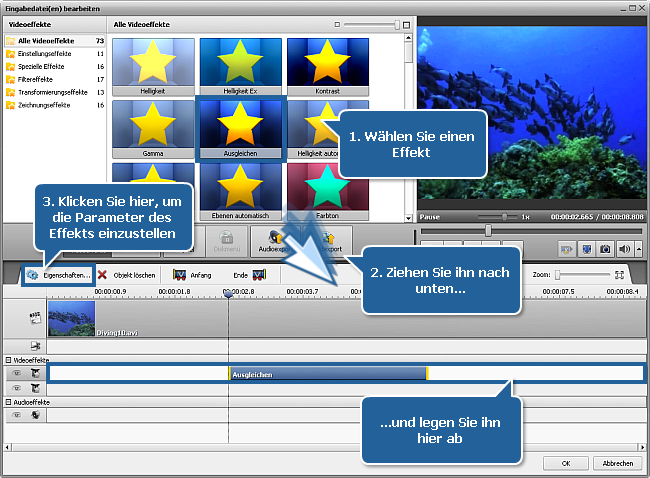The width and height of the screenshot is (650, 478).
Task: Toggle eye icon on Audioeffekte track
Action: coord(17,414)
